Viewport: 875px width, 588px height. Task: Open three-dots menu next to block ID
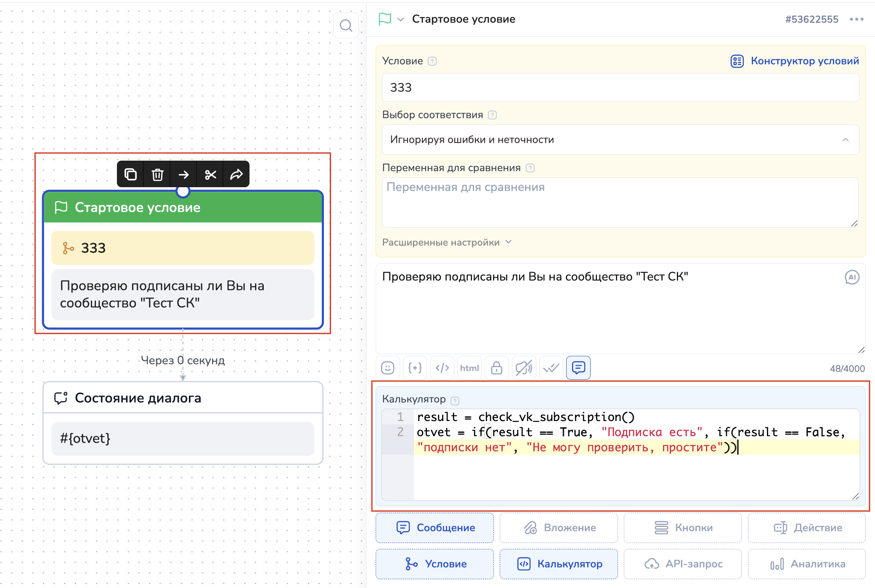[x=856, y=19]
